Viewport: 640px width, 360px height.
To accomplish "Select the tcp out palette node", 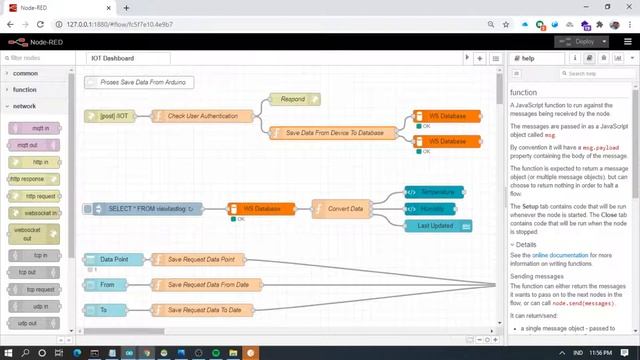I will (33, 272).
